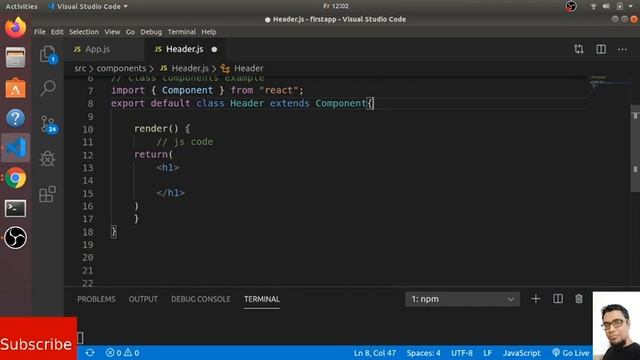Click the src breadcrumb segment
Screen dimensions: 640x360
pyautogui.click(x=80, y=68)
